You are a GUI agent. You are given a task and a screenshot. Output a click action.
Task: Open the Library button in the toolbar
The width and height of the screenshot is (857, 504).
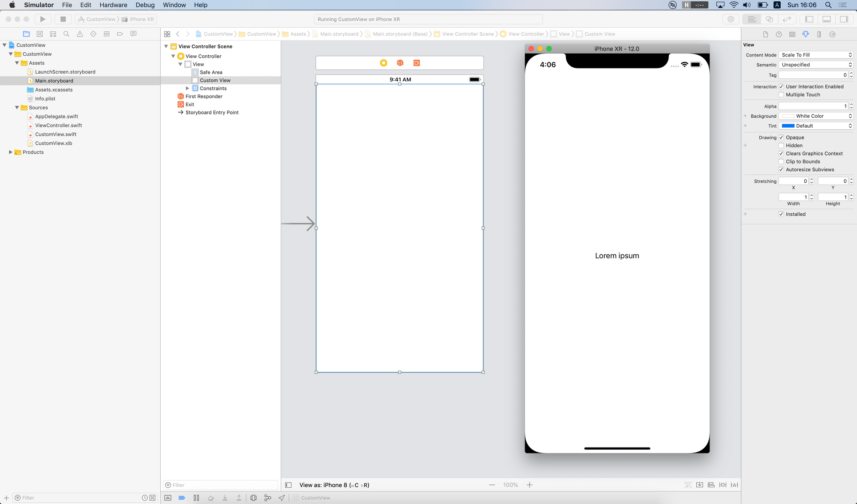coord(731,19)
